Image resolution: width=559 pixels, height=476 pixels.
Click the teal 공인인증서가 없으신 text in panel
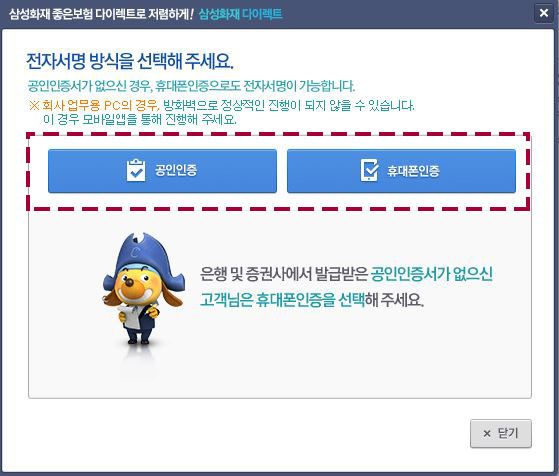pos(432,274)
